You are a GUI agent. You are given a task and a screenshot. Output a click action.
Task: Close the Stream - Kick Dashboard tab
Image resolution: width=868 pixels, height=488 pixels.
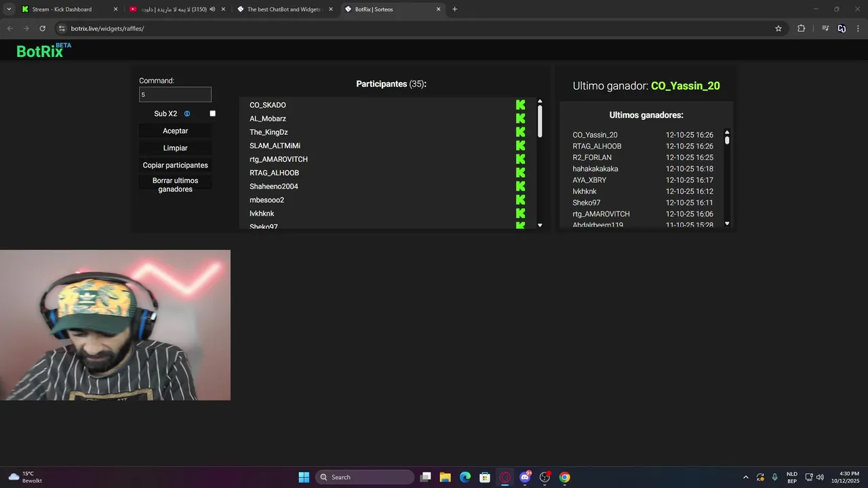pos(115,9)
